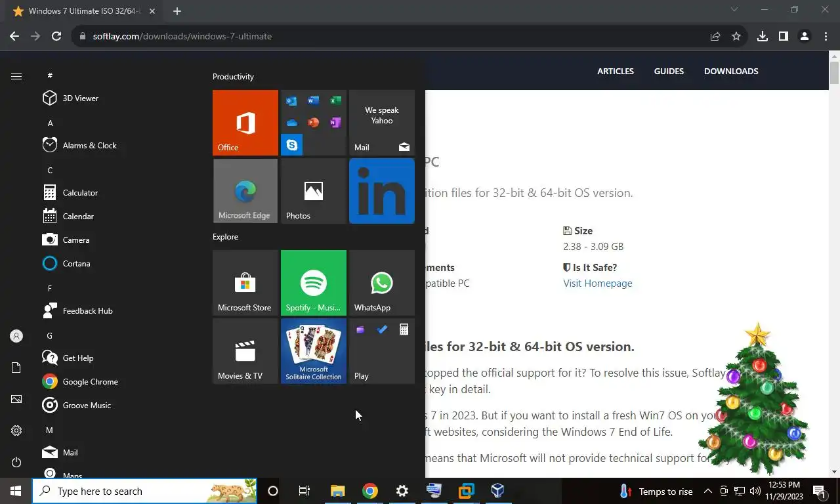Open user account icon in Start sidebar
The image size is (840, 504).
[16, 336]
